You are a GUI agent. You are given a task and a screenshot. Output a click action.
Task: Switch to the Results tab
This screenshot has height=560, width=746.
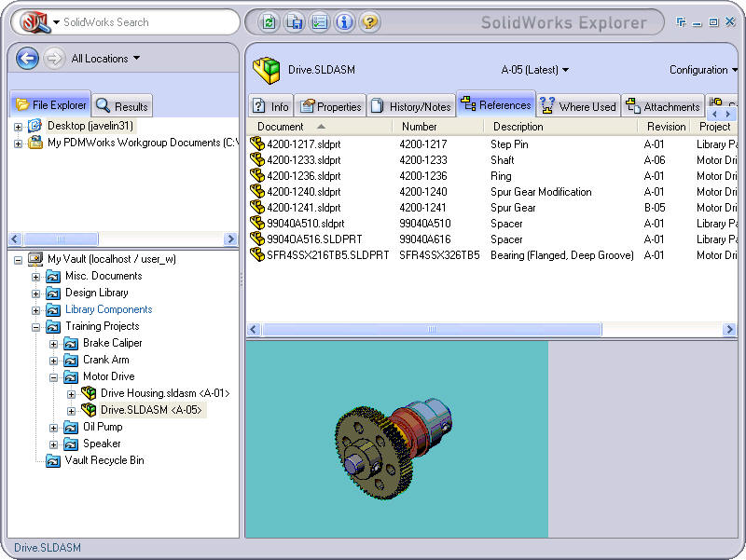[x=122, y=106]
